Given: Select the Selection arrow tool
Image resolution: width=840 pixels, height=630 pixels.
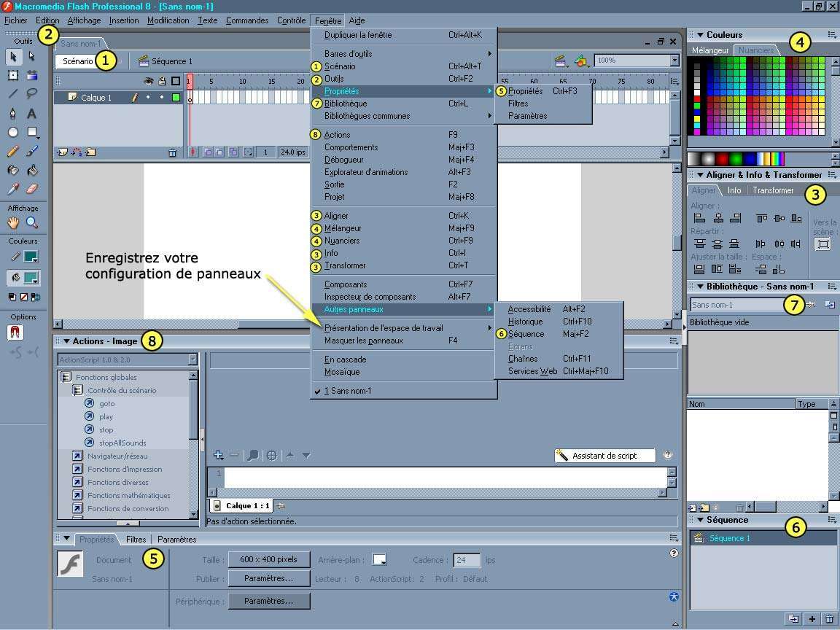Looking at the screenshot, I should (x=13, y=56).
